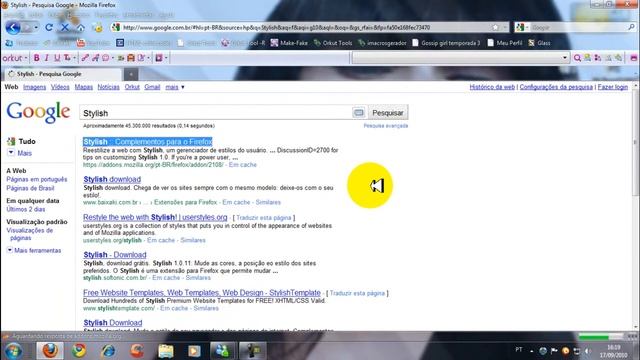The image size is (640, 360).
Task: Open the Glass bookmark
Action: point(539,43)
